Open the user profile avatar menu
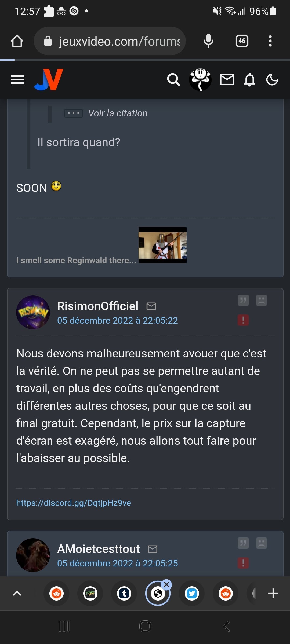Viewport: 290px width, 644px height. [x=200, y=80]
